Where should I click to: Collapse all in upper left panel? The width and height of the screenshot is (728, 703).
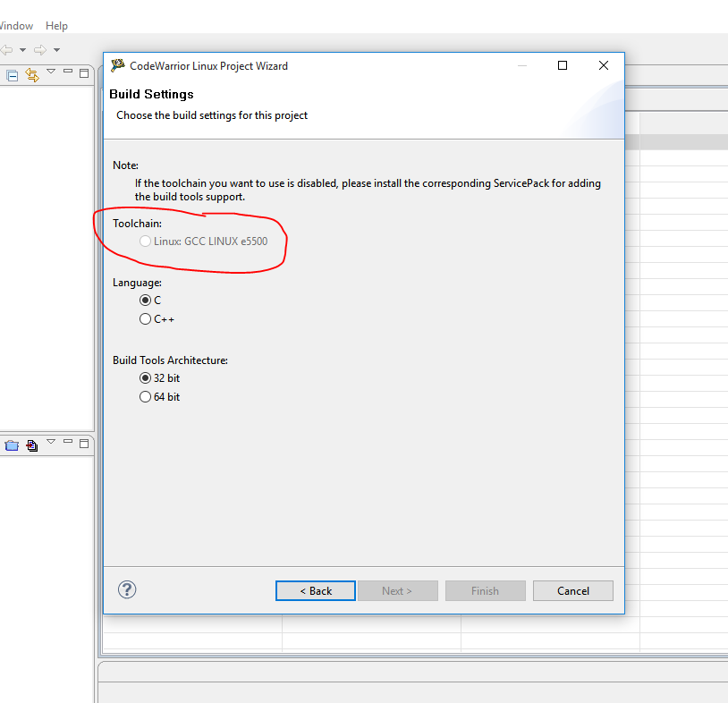(12, 75)
